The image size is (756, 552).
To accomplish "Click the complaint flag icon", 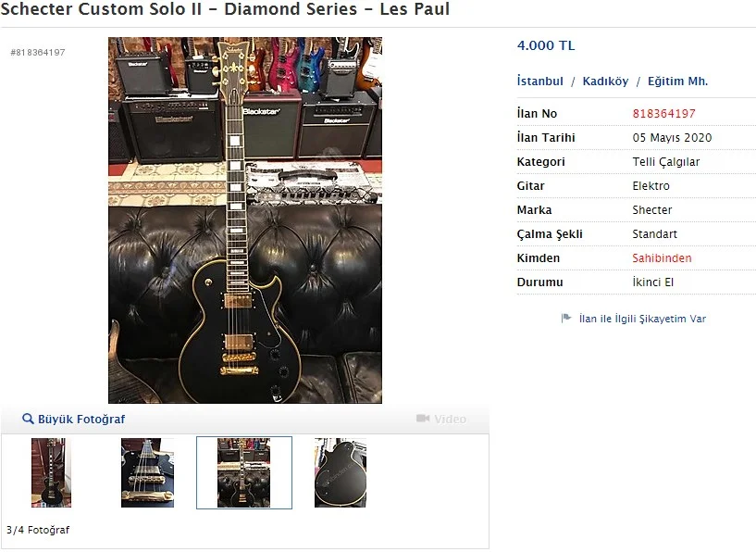I will 566,318.
